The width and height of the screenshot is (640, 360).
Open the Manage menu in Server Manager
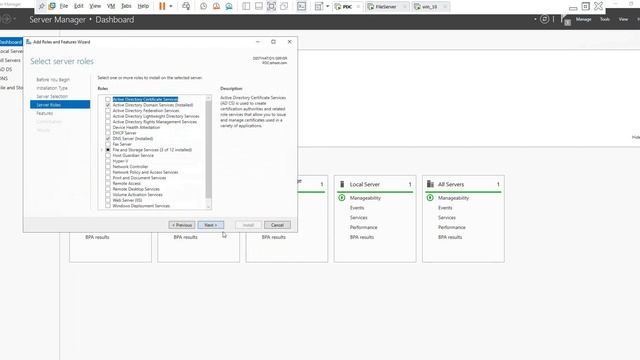point(583,19)
